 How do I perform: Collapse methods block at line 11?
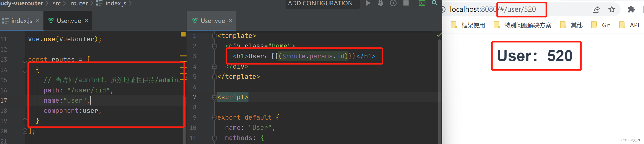[214, 138]
